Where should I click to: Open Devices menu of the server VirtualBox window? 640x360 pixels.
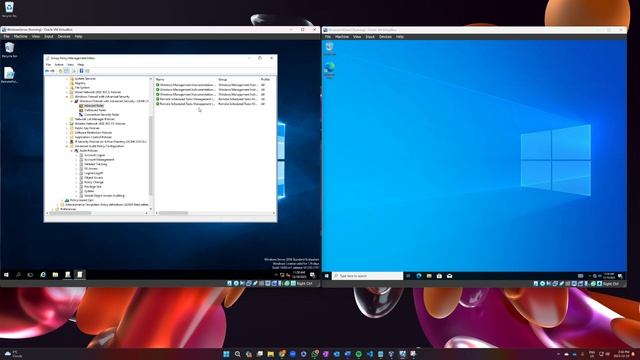(64, 36)
